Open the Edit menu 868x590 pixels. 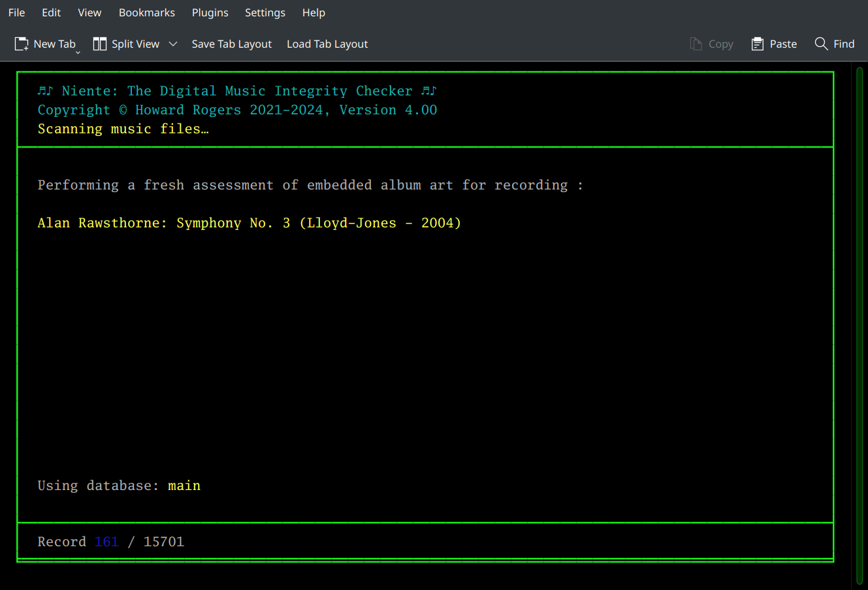point(51,12)
